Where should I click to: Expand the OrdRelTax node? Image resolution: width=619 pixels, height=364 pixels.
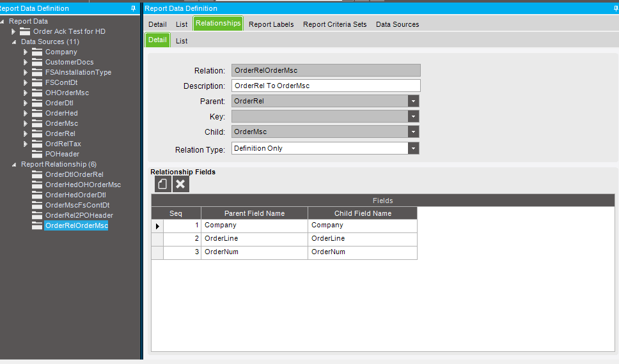(x=26, y=144)
